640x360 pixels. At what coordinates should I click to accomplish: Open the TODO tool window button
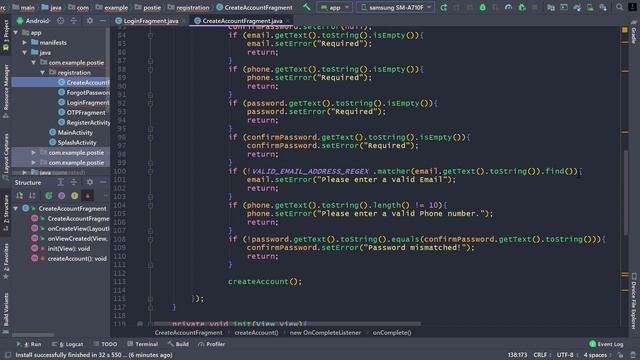tap(105, 344)
